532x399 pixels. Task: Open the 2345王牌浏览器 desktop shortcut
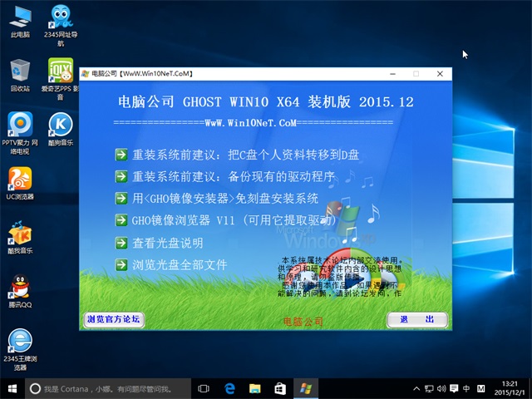(x=20, y=349)
